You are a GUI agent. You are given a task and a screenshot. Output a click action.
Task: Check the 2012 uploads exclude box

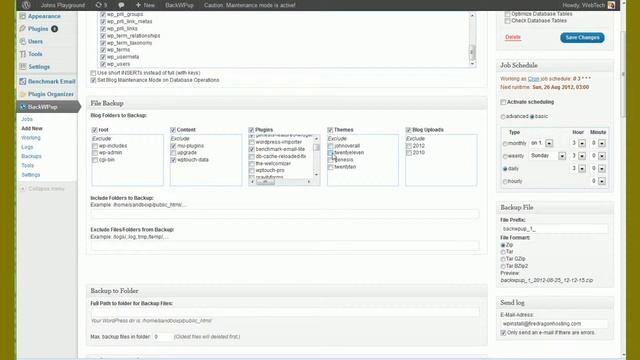409,146
